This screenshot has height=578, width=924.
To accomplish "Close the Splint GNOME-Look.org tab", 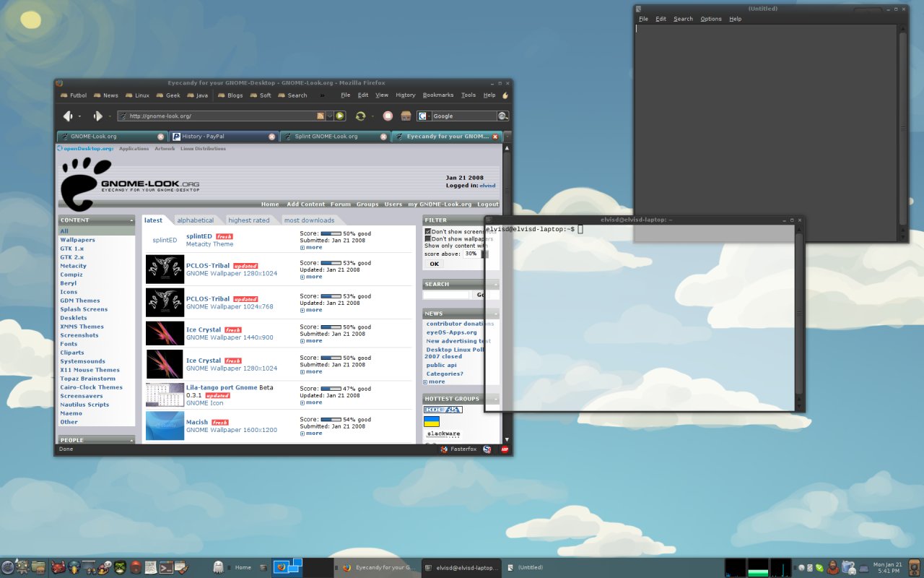I will [383, 136].
